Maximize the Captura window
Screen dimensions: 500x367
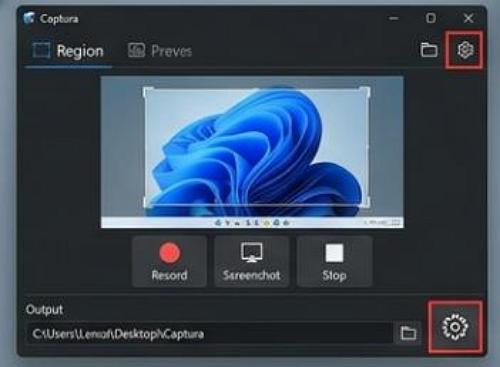pos(431,18)
